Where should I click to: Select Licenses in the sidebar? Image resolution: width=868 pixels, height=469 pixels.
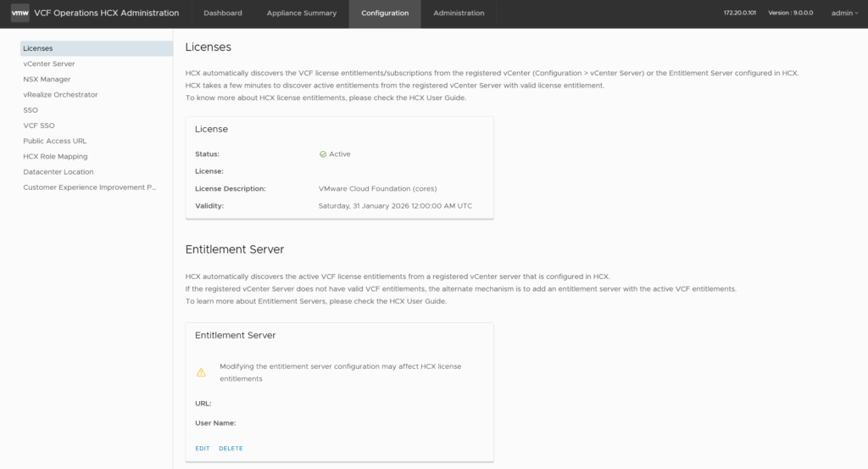[38, 48]
